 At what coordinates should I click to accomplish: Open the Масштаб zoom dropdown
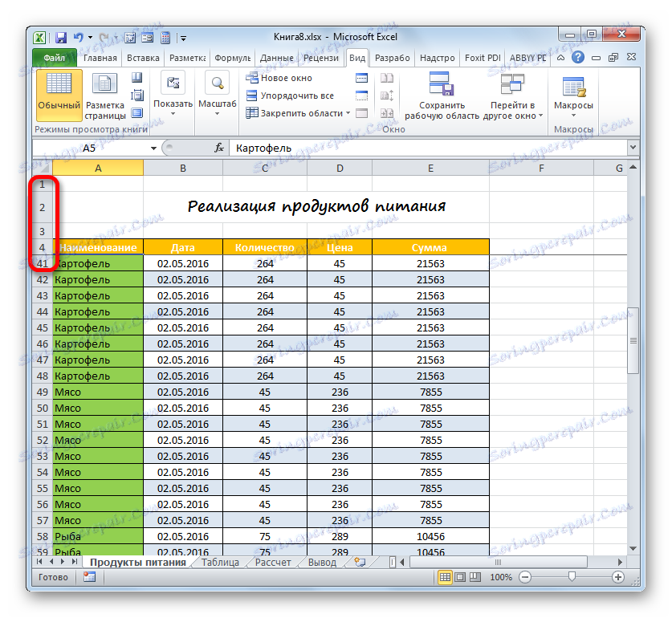(218, 96)
